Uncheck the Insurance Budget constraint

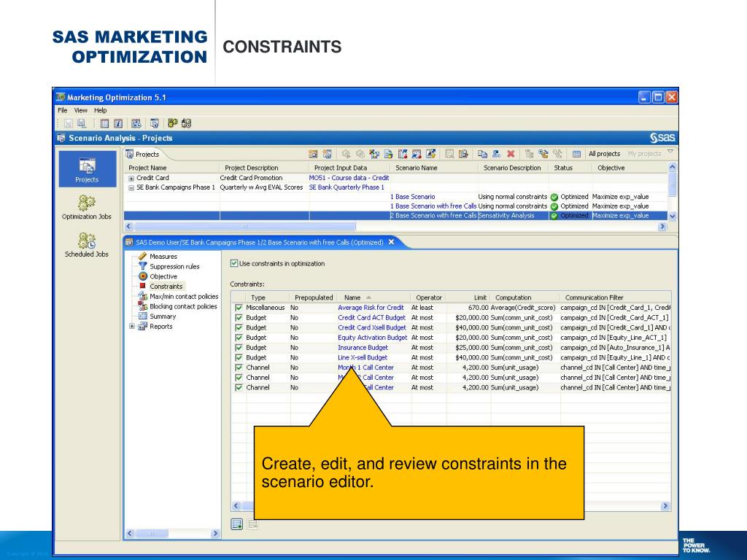pyautogui.click(x=239, y=348)
